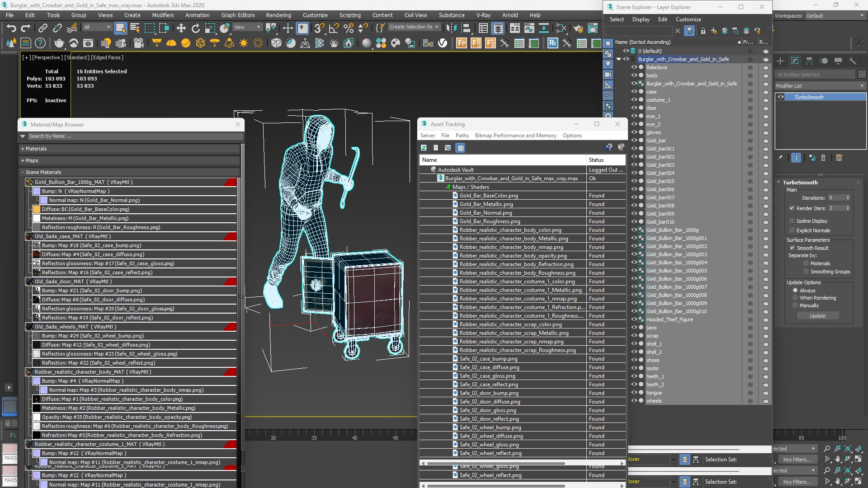
Task: Open the Hierarchy command panel tab
Action: click(x=809, y=61)
